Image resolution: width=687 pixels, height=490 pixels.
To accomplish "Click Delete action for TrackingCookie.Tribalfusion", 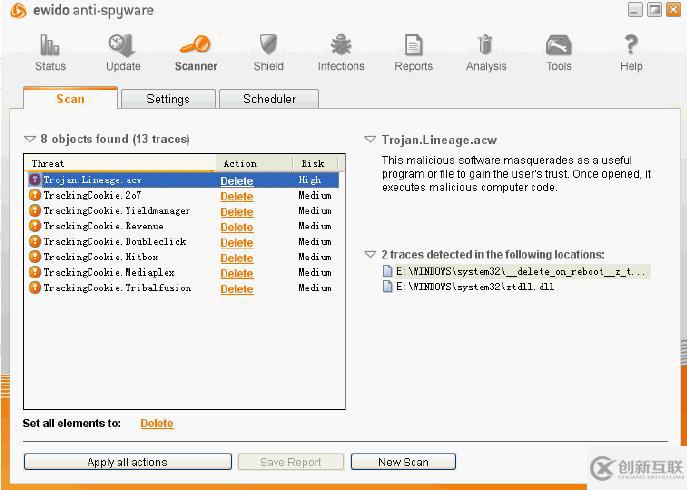I will [x=237, y=289].
